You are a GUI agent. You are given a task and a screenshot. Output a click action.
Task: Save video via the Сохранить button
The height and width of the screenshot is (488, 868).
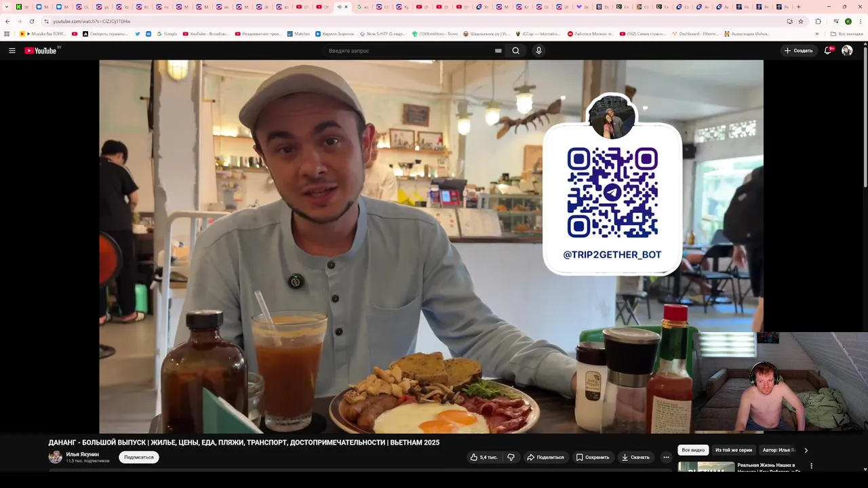pyautogui.click(x=593, y=457)
